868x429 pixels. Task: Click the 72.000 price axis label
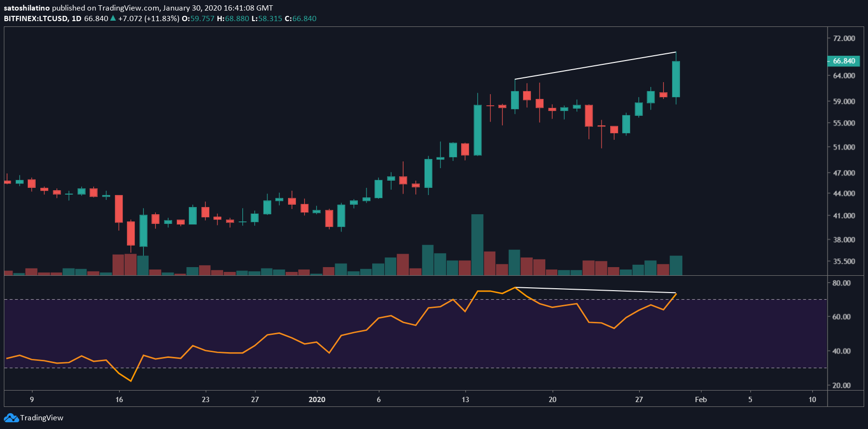(844, 38)
